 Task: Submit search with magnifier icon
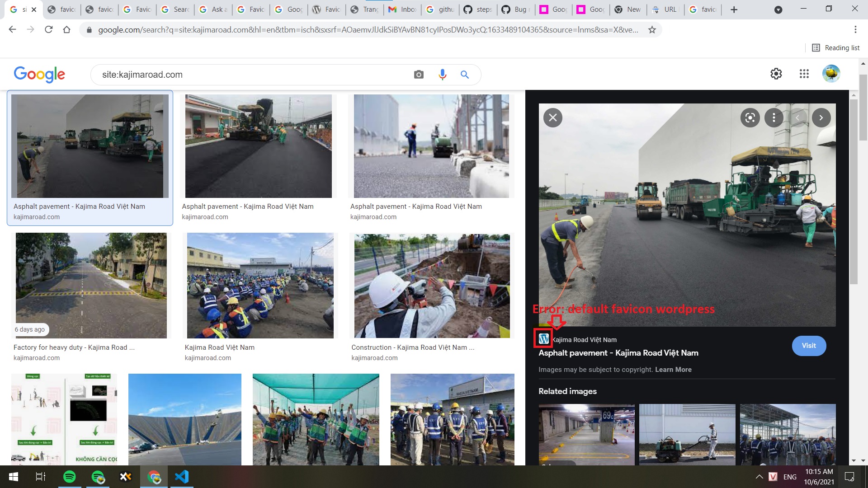tap(465, 75)
